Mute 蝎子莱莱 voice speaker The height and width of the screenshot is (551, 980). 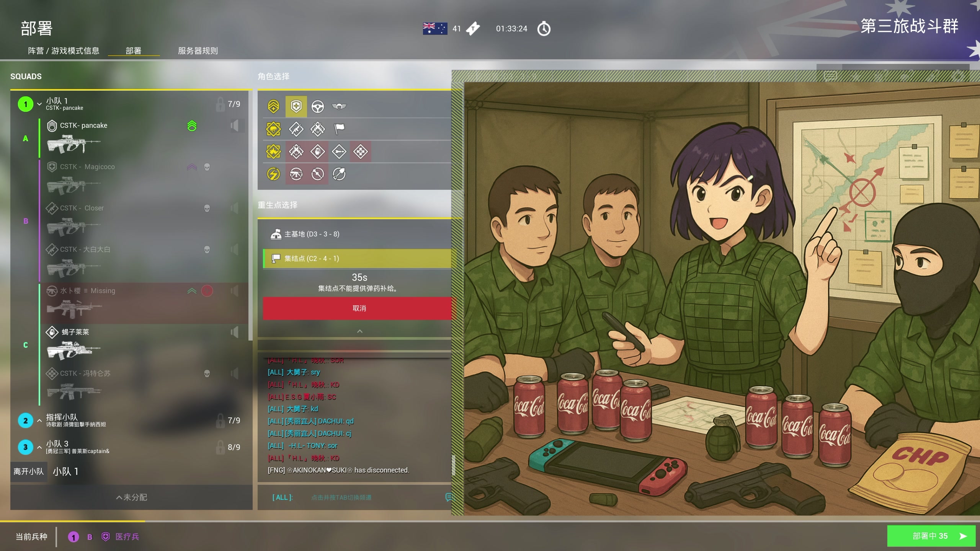(235, 332)
